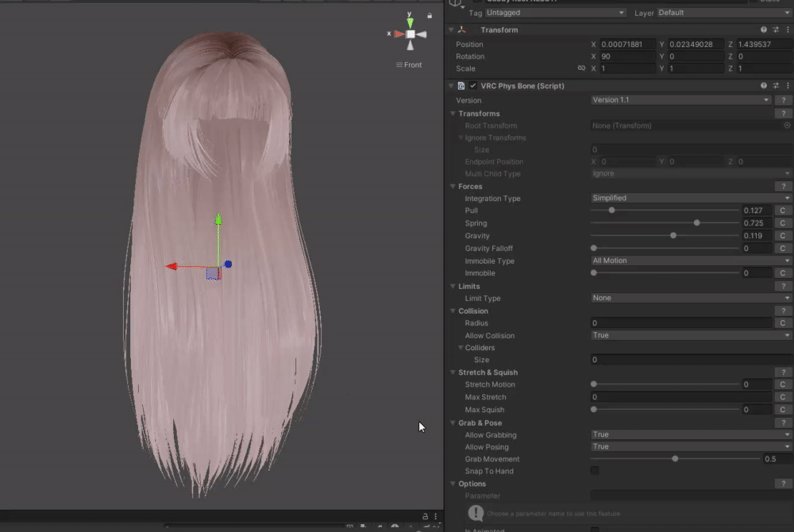Click the C button next to Pull
The height and width of the screenshot is (532, 794).
click(782, 210)
